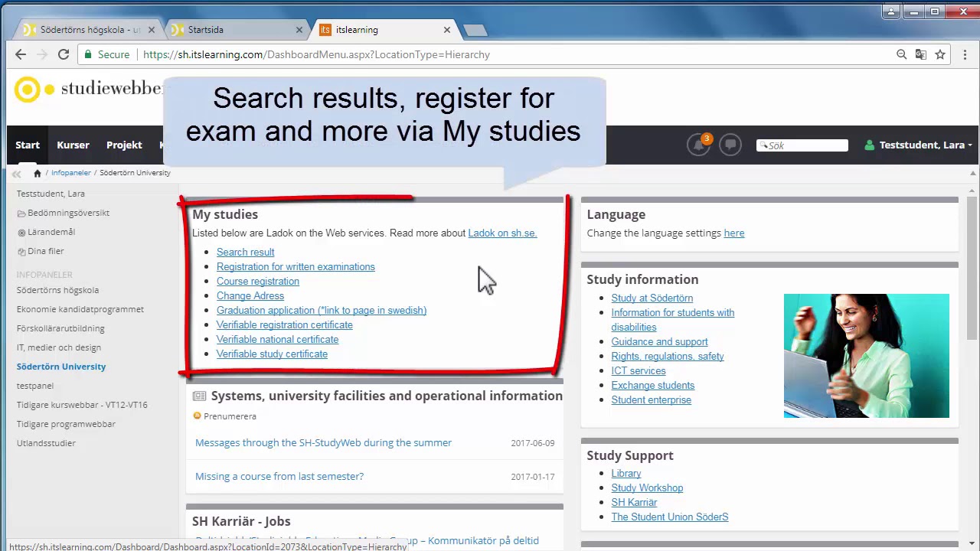The width and height of the screenshot is (980, 551).
Task: Reload the page with refresh icon
Action: click(x=64, y=54)
